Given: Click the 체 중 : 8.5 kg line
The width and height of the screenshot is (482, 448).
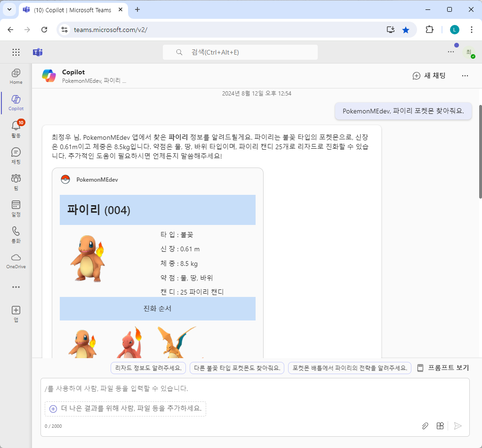Looking at the screenshot, I should click(x=179, y=264).
